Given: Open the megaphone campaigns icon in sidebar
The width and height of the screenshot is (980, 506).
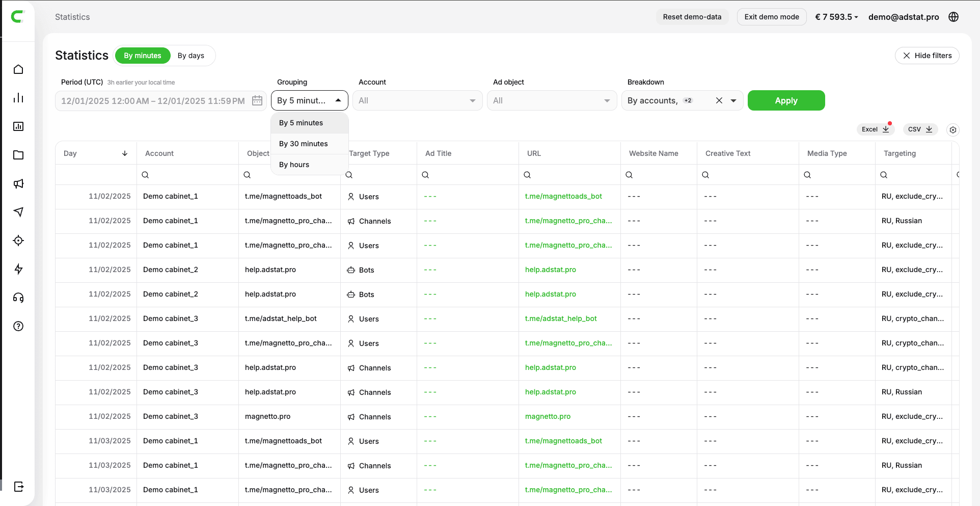Looking at the screenshot, I should point(18,183).
